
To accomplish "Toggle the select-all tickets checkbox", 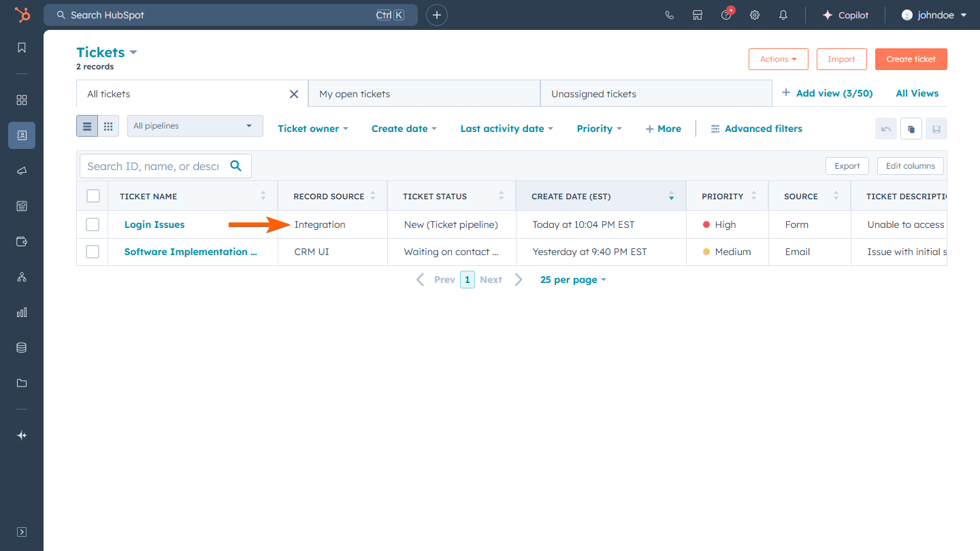I will [x=93, y=196].
